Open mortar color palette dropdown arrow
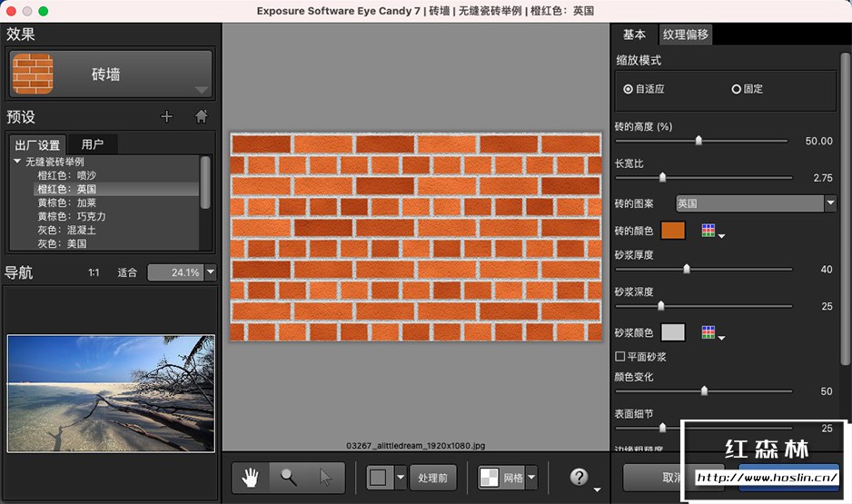852x504 pixels. 721,338
